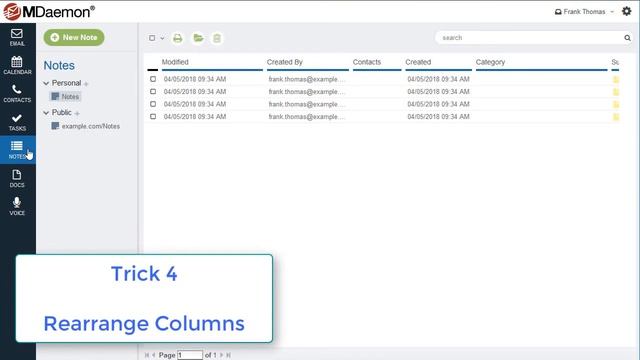This screenshot has height=360, width=640.
Task: Open the Tasks section
Action: coord(17,122)
